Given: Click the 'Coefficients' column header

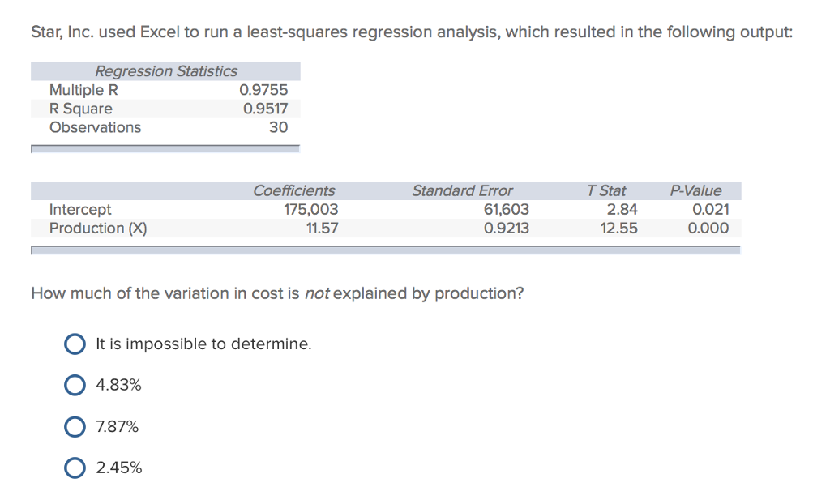Looking at the screenshot, I should pos(293,190).
